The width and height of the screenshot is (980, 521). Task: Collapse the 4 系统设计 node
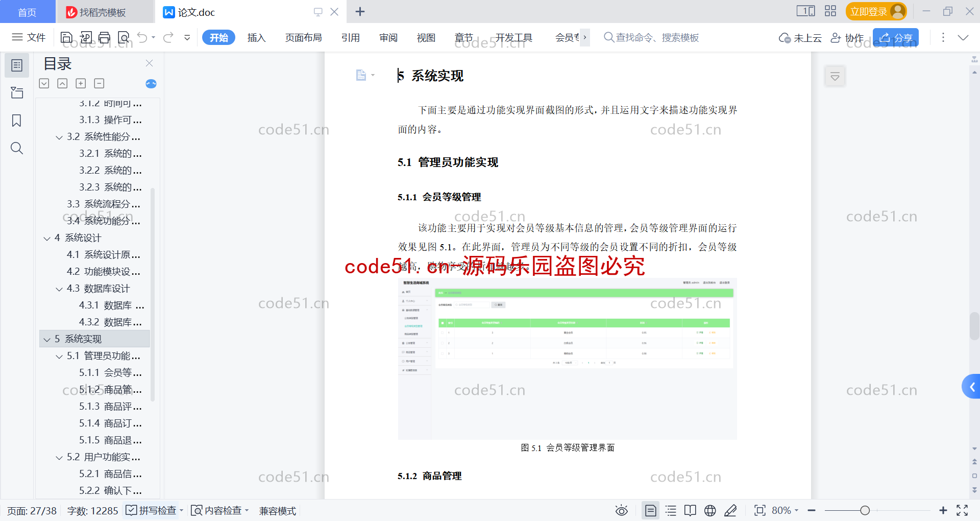(x=47, y=238)
